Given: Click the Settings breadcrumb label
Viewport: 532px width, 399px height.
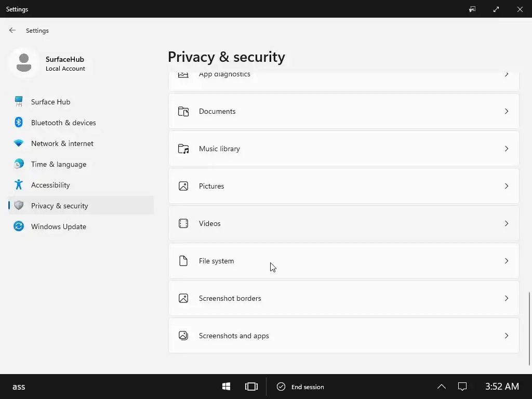Looking at the screenshot, I should pos(37,31).
